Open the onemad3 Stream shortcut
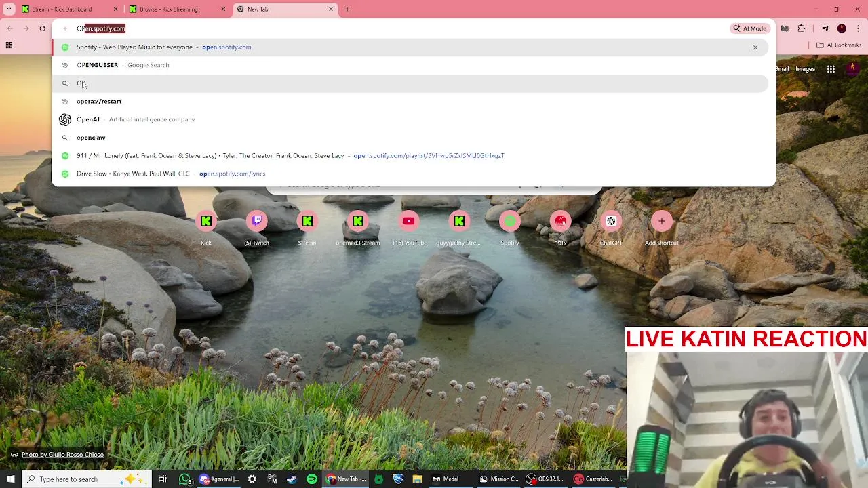868x488 pixels. (x=357, y=228)
